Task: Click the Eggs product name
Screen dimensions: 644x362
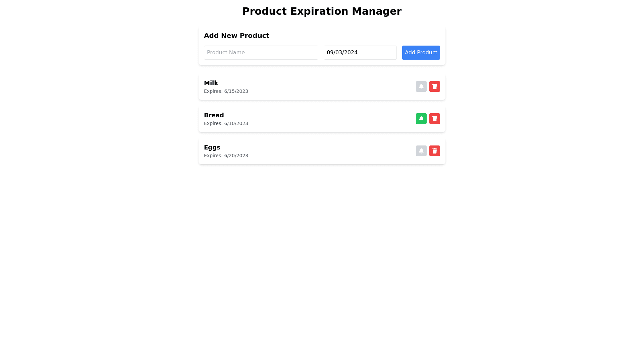Action: point(212,147)
